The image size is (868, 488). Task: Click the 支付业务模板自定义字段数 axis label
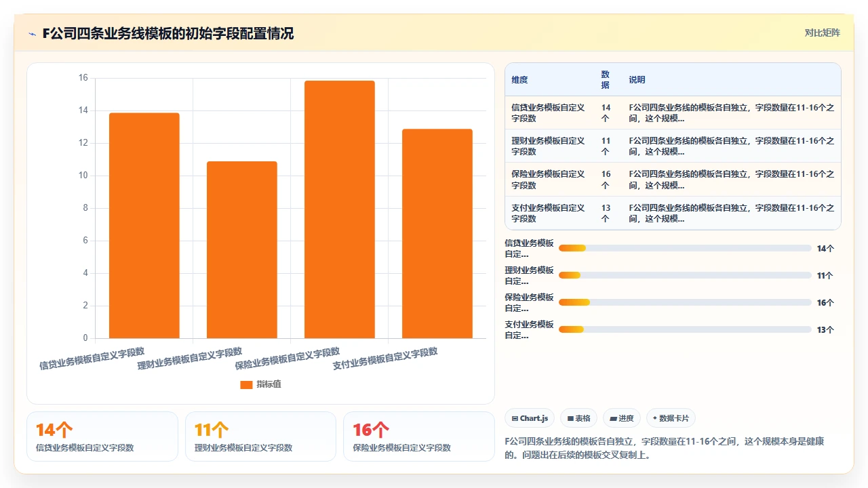[385, 359]
